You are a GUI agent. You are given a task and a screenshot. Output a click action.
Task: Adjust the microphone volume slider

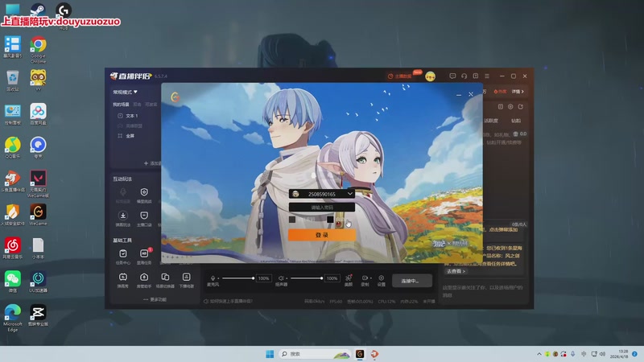(x=237, y=278)
